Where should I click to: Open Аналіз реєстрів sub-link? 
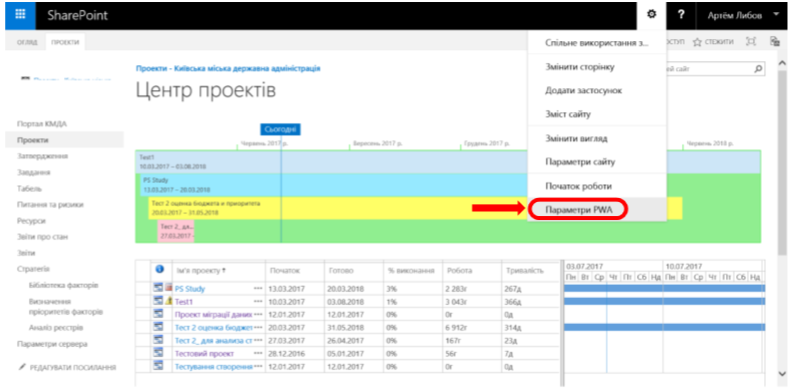click(x=56, y=327)
